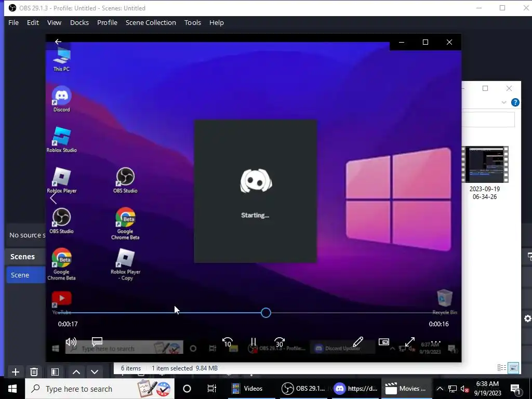Go to previous item using left chevron
Viewport: 532px width, 399px height.
tap(54, 198)
